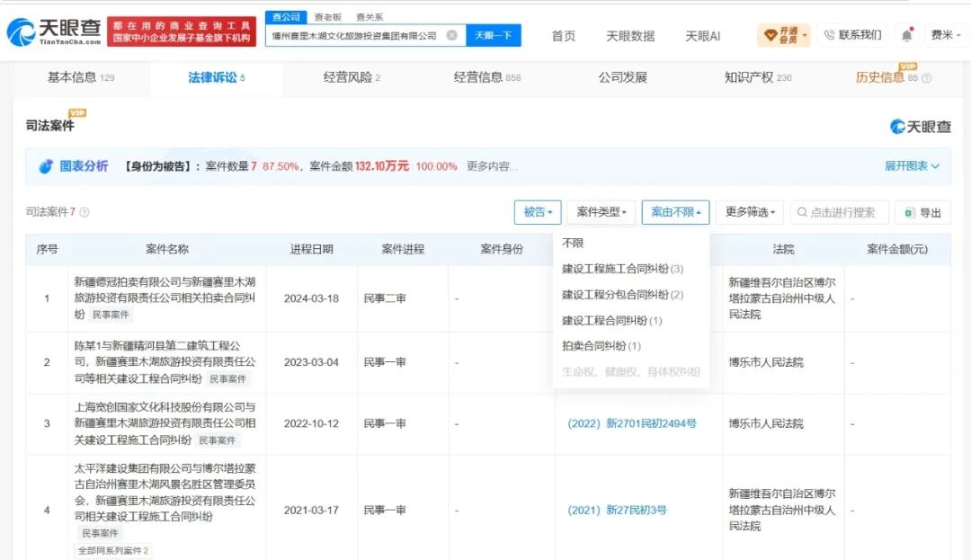Image resolution: width=971 pixels, height=560 pixels.
Task: Click the 开通会员 membership button
Action: (783, 35)
